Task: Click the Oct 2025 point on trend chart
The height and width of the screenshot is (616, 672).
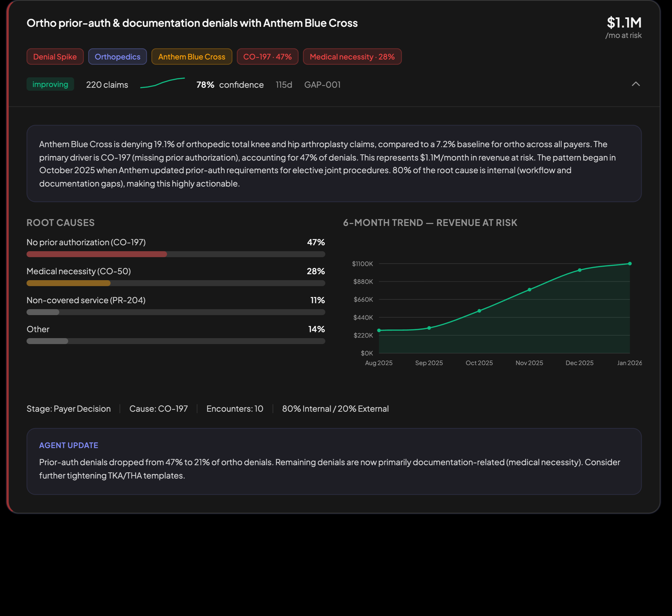Action: (479, 311)
